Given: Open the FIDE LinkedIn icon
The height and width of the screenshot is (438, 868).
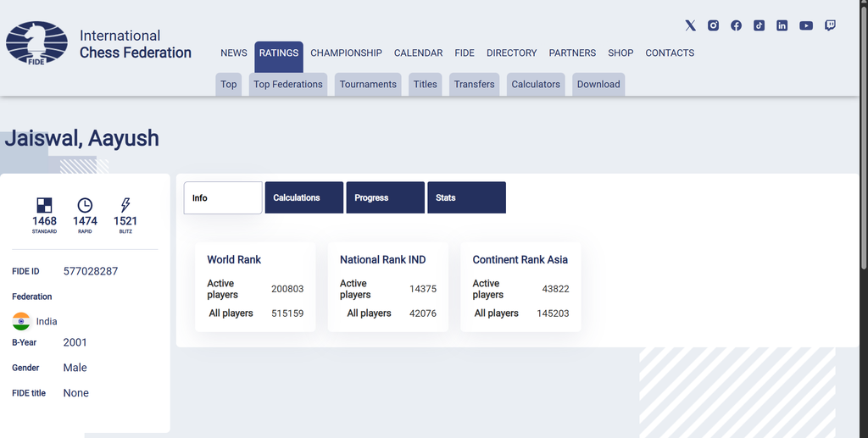Looking at the screenshot, I should pyautogui.click(x=782, y=25).
